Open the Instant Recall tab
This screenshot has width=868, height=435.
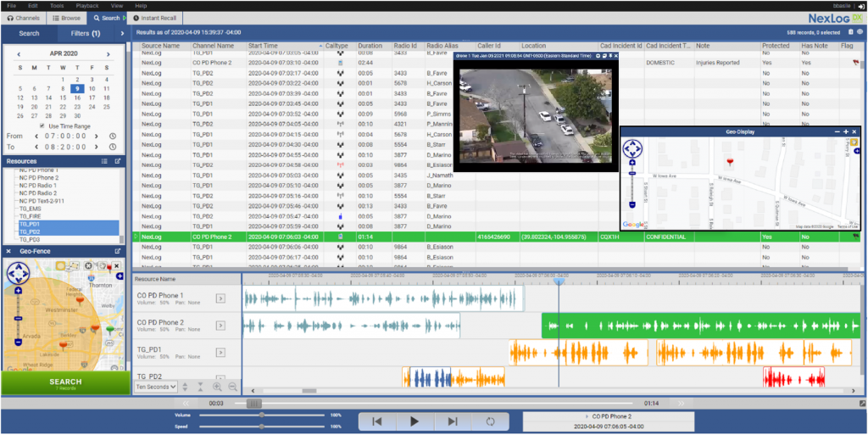point(155,19)
